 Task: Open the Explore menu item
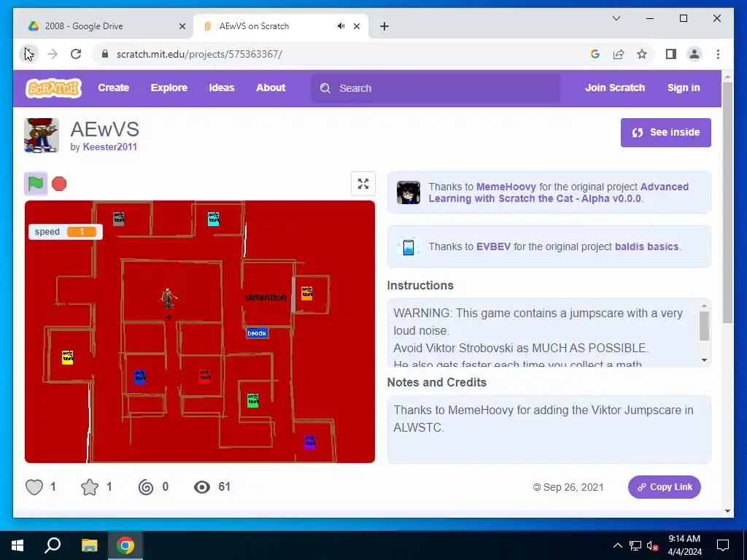(169, 87)
